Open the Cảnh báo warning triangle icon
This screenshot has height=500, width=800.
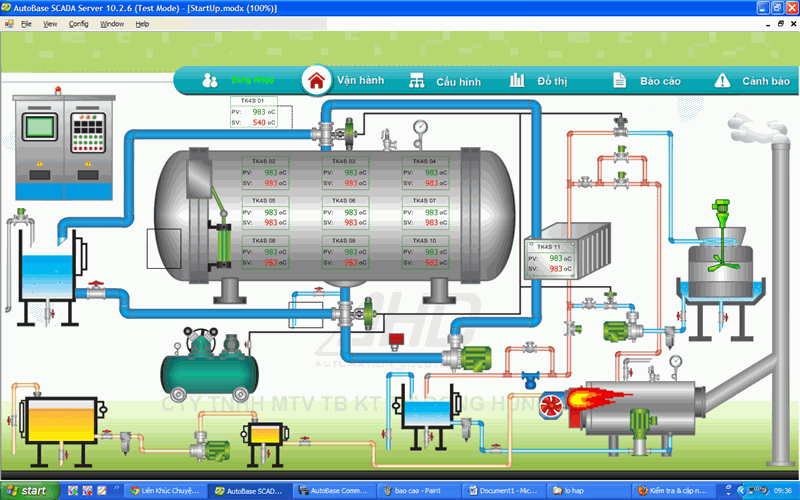click(x=722, y=80)
